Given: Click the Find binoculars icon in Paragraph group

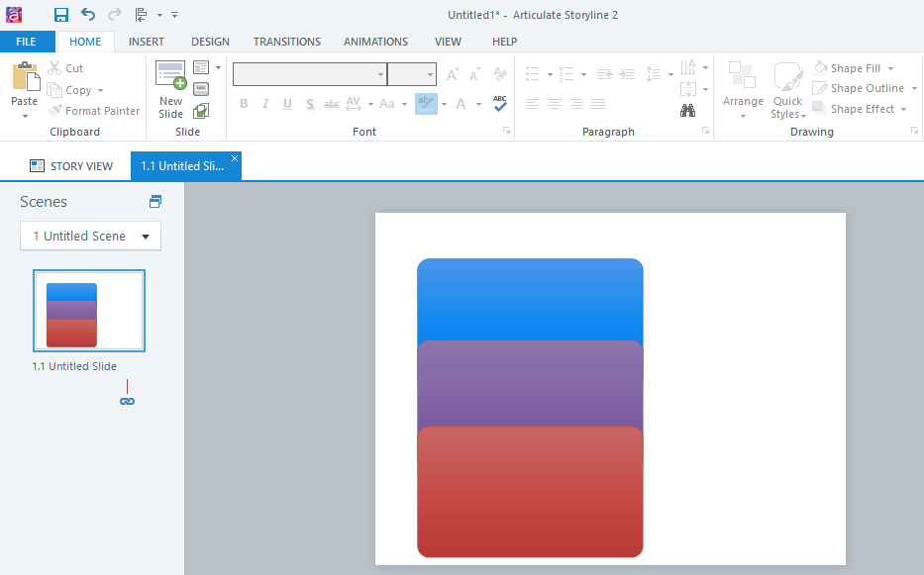Looking at the screenshot, I should point(688,110).
